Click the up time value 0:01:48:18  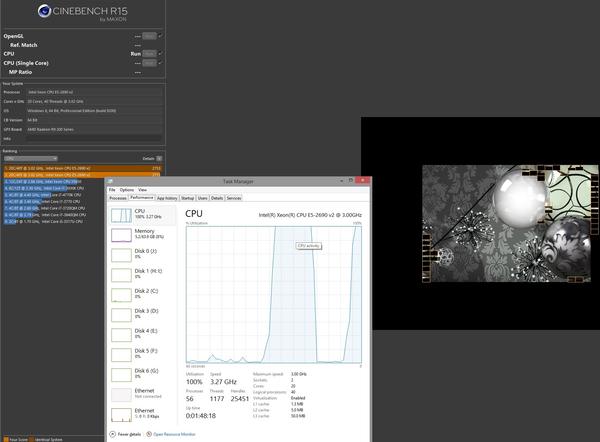pyautogui.click(x=201, y=416)
